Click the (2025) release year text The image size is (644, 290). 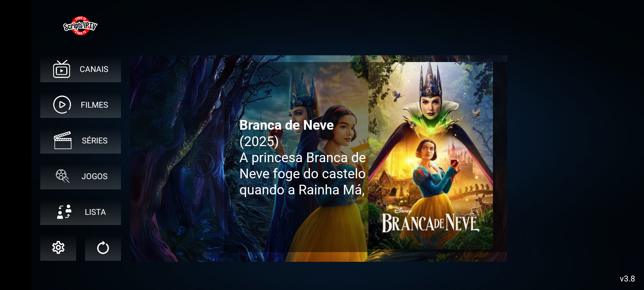(259, 142)
